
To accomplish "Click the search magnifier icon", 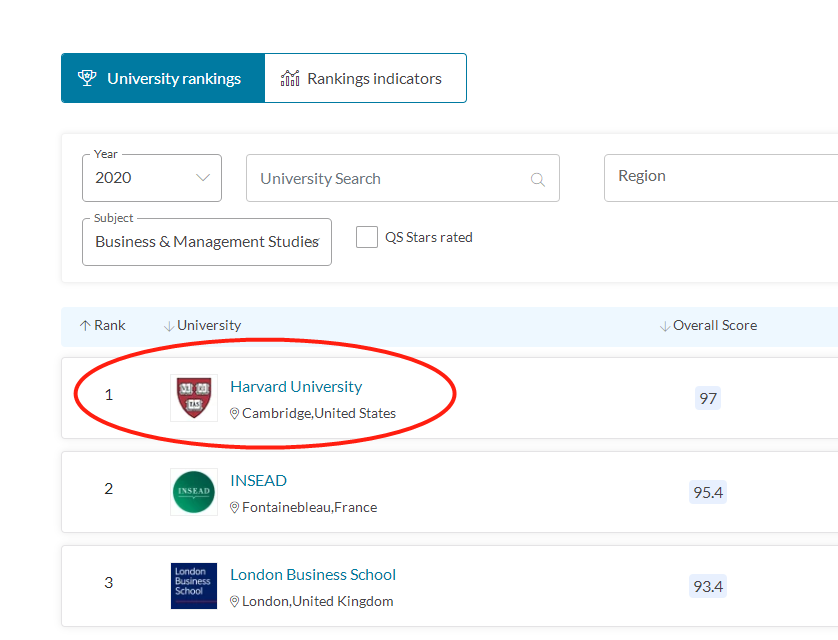I will coord(538,180).
